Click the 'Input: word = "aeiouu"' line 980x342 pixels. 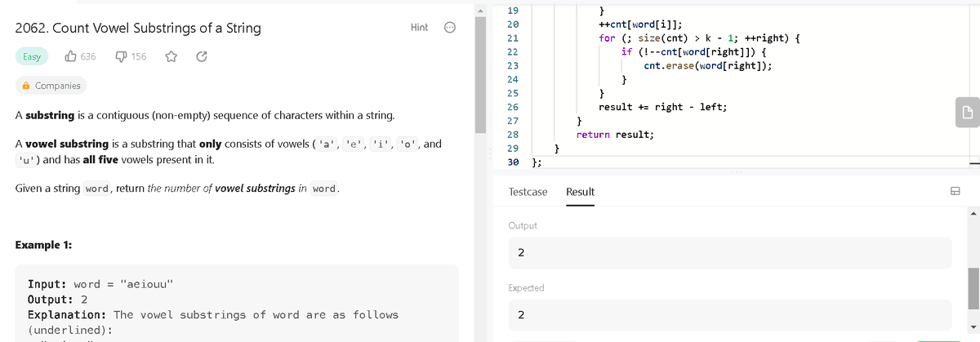pos(100,285)
